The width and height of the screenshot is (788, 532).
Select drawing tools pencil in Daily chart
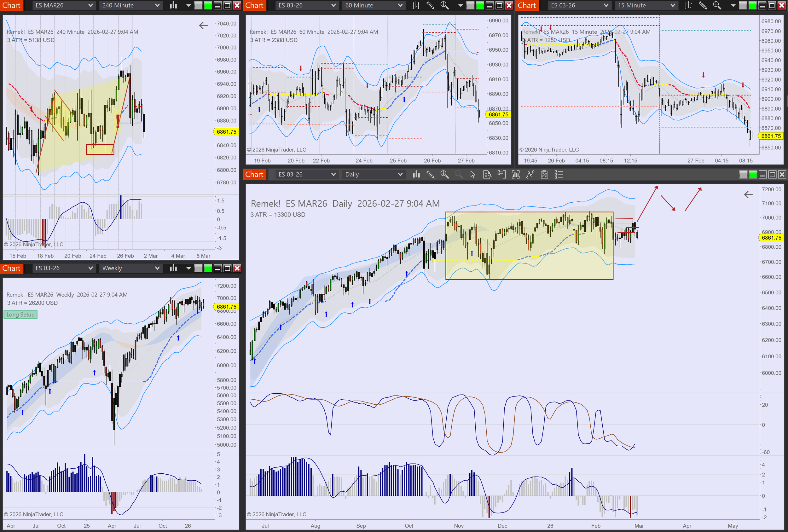(430, 175)
